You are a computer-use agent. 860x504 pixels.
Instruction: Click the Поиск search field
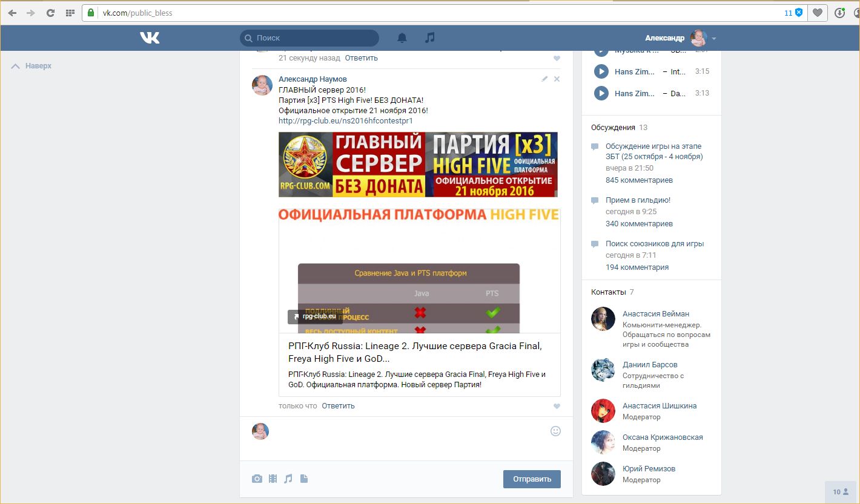(309, 38)
